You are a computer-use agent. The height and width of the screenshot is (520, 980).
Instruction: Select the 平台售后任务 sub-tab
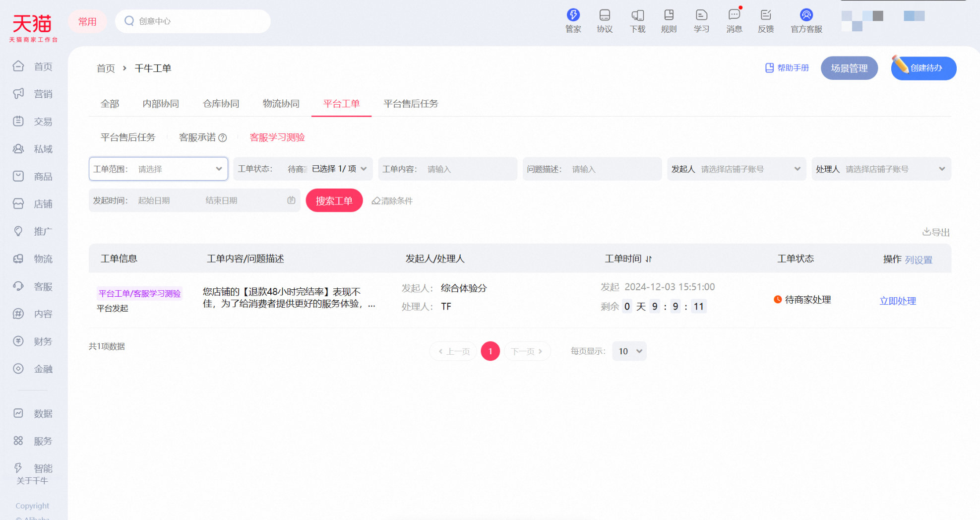128,137
